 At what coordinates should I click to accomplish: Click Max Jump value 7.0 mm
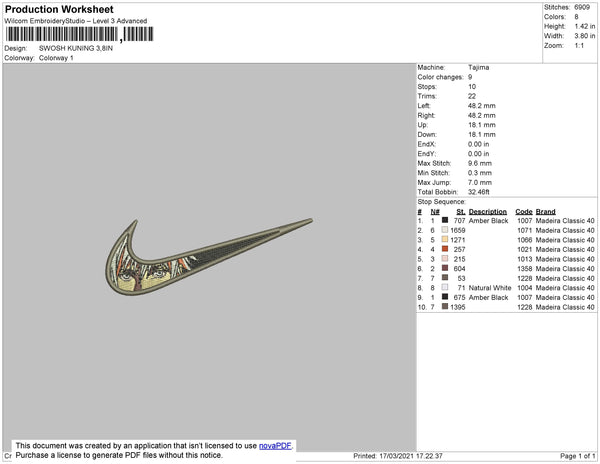pos(480,182)
